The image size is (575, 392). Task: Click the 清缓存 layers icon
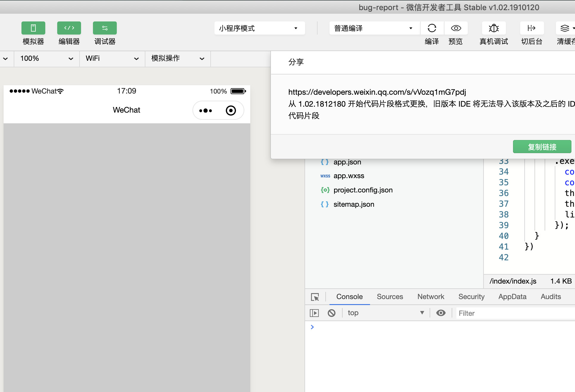tap(565, 28)
